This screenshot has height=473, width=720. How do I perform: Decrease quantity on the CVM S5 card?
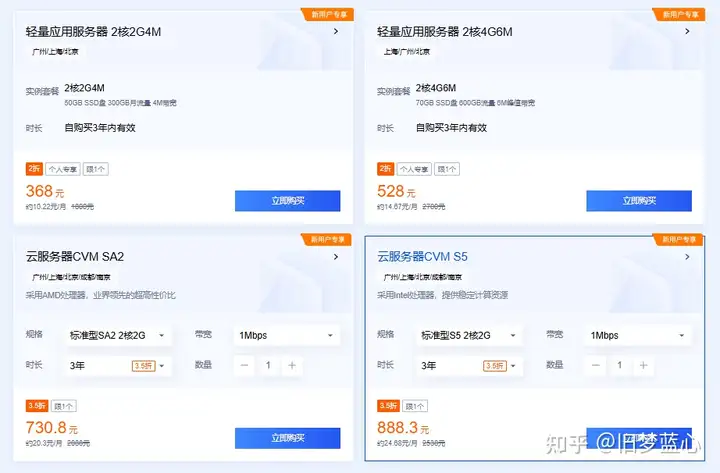click(596, 366)
